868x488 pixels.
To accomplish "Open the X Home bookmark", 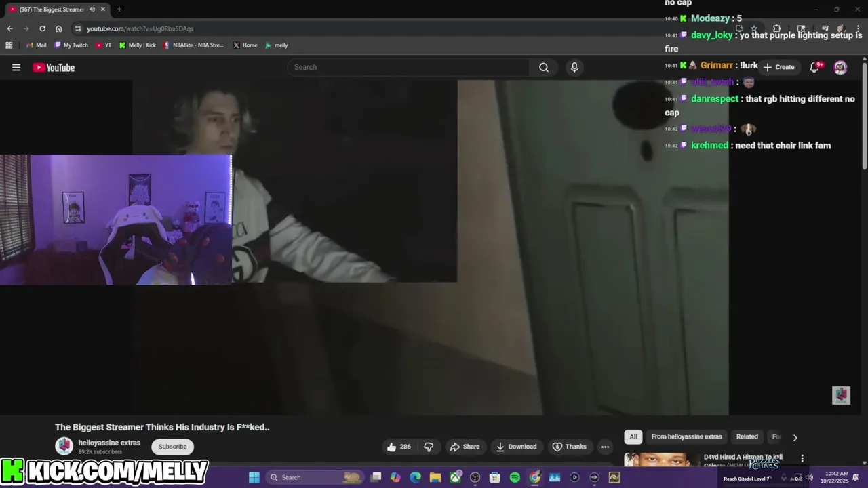I will (x=245, y=45).
